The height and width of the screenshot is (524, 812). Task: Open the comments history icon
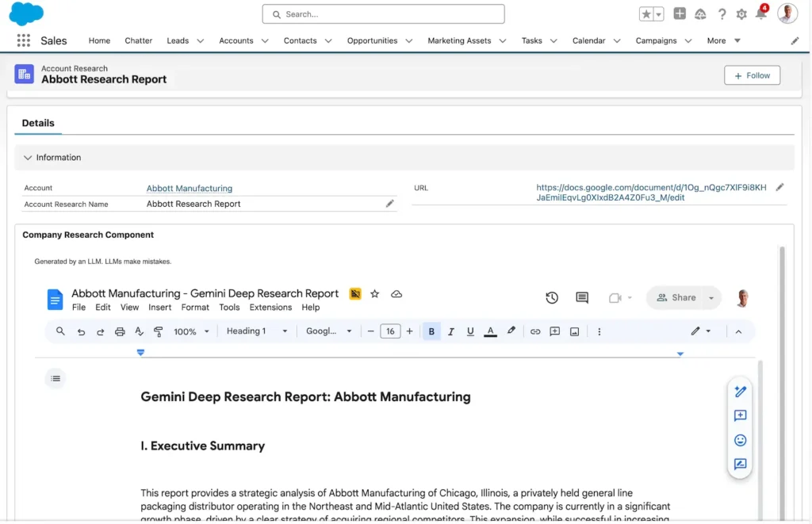pyautogui.click(x=581, y=298)
